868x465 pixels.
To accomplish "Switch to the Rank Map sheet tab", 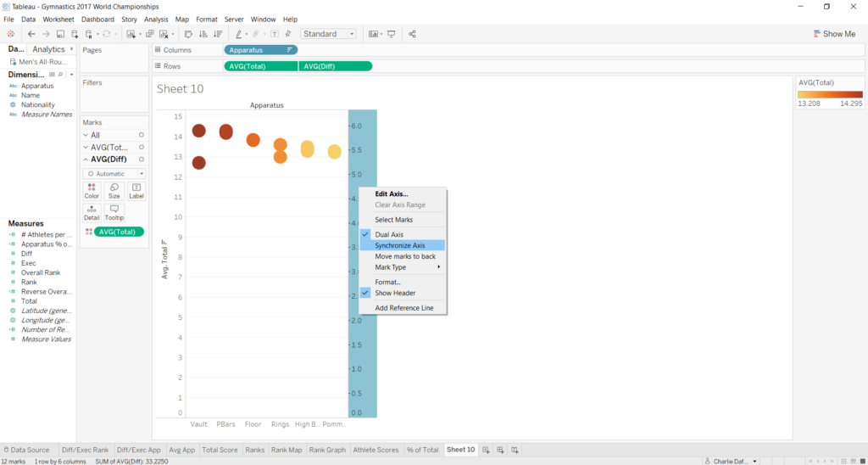I will 287,450.
